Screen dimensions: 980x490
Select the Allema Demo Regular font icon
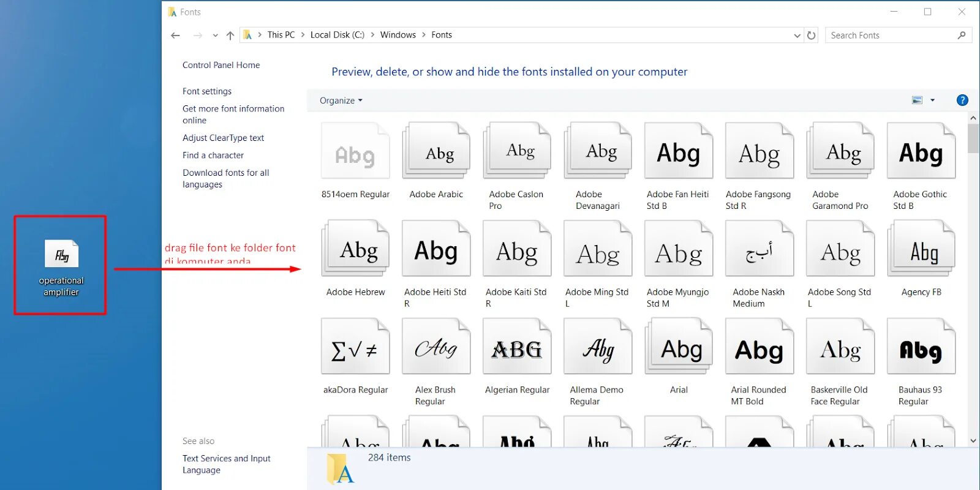point(598,346)
